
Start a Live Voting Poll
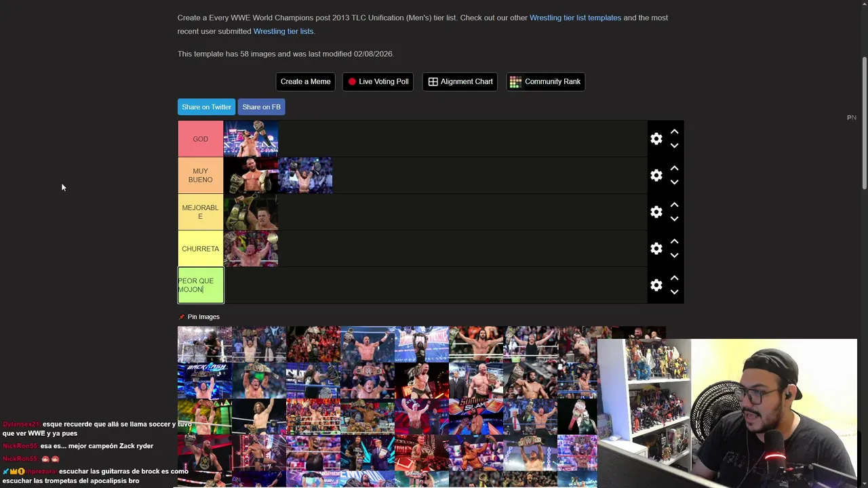pos(378,81)
